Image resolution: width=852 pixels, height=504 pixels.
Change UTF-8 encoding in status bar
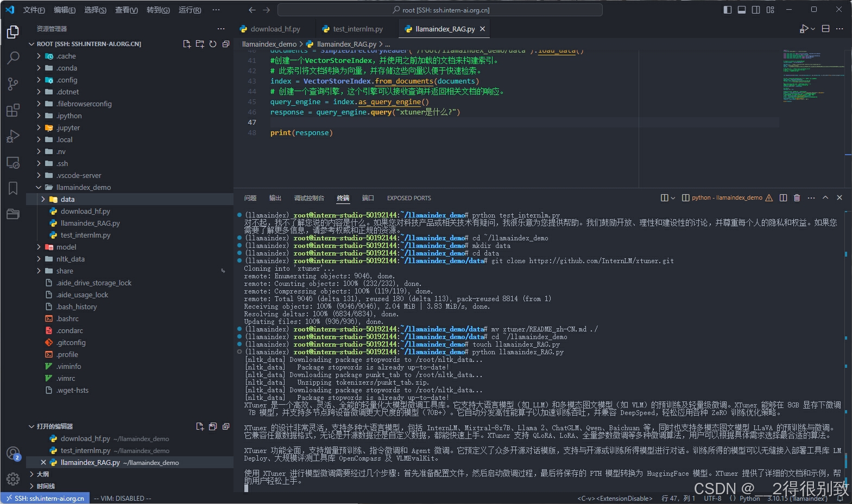pos(712,499)
